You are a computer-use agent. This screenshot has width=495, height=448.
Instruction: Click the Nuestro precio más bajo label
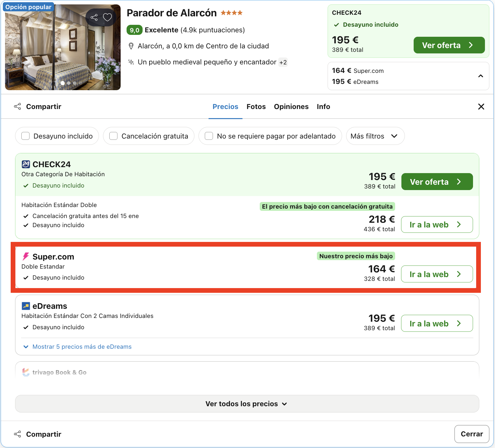[x=356, y=256]
